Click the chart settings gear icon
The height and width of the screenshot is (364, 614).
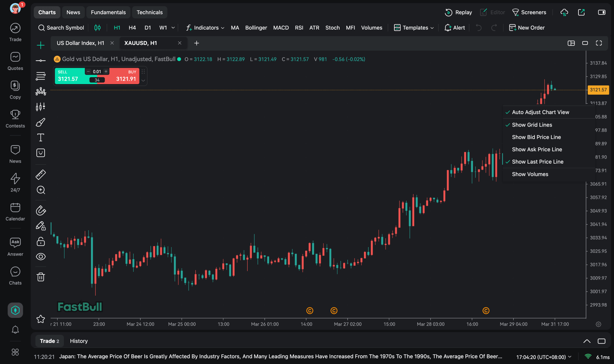[598, 324]
